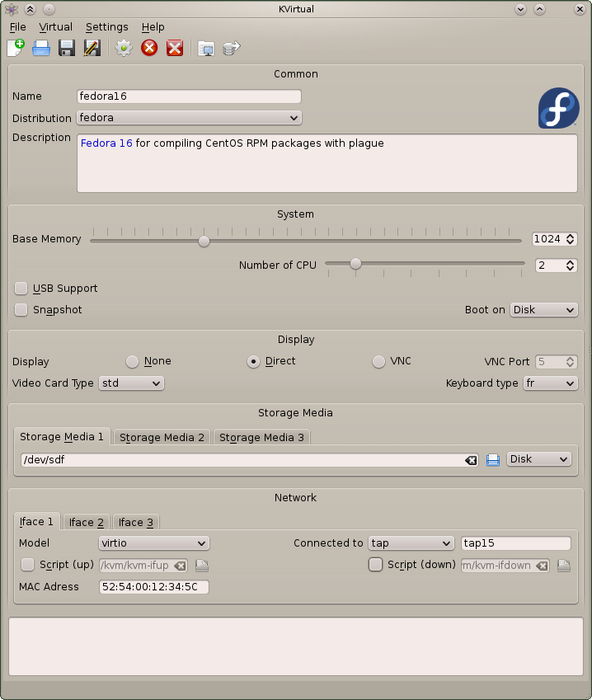This screenshot has height=700, width=592.
Task: Enable USB Support checkbox
Action: (x=21, y=289)
